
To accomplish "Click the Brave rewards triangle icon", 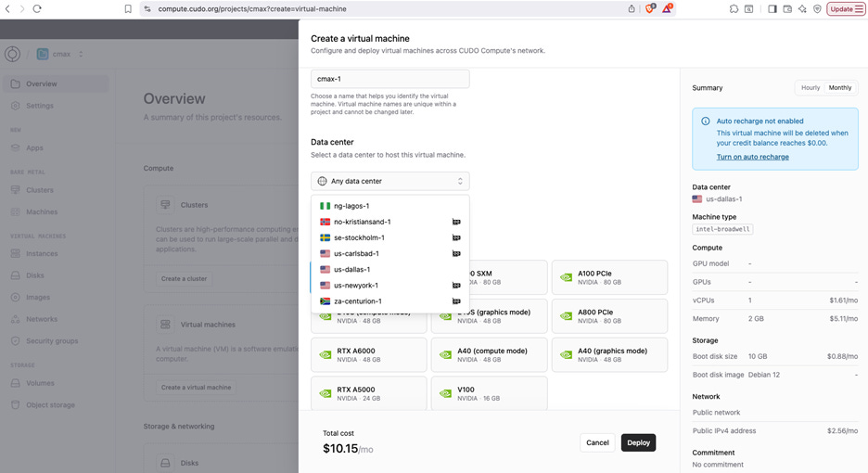I will (667, 8).
